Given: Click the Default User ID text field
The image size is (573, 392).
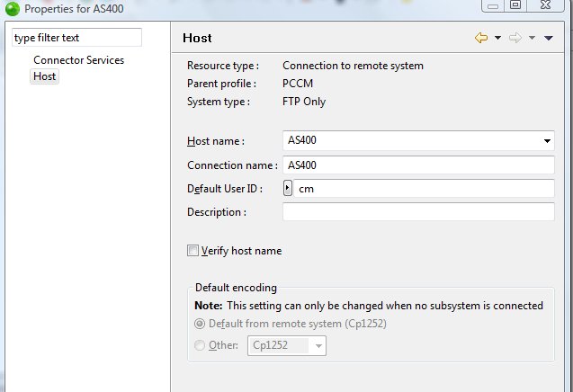Looking at the screenshot, I should click(x=424, y=189).
